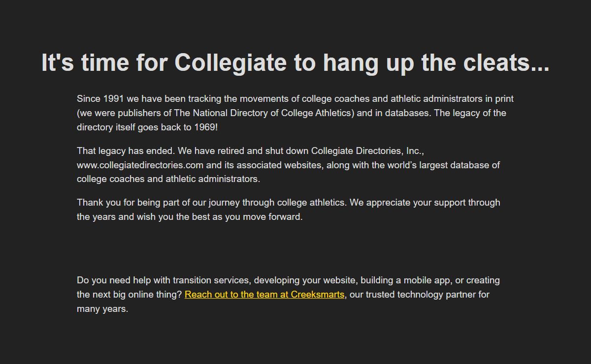The width and height of the screenshot is (591, 364).
Task: Click the "Do you need help" paragraph
Action: click(x=289, y=295)
